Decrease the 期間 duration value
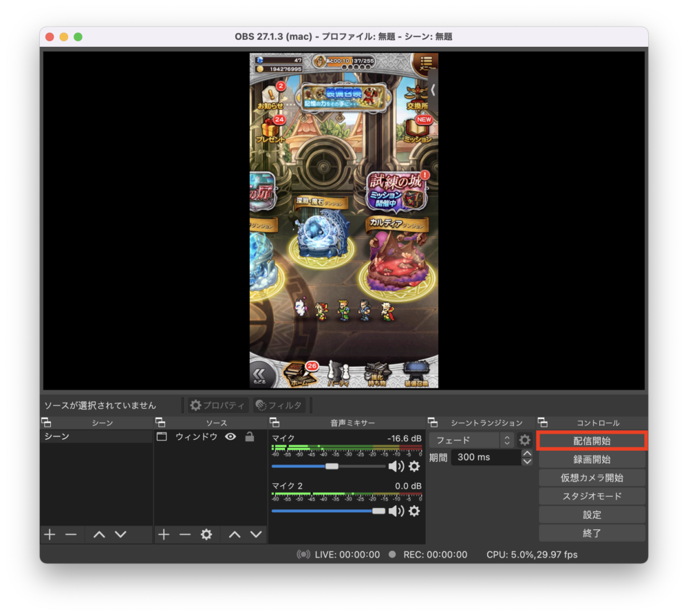 click(x=527, y=461)
